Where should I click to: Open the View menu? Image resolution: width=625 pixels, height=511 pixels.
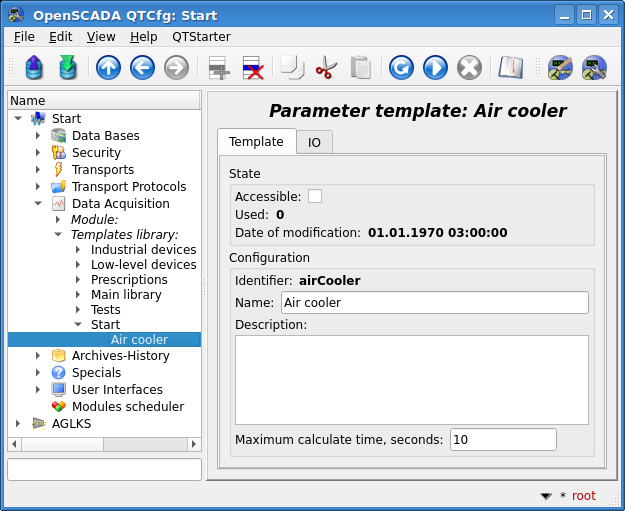click(101, 36)
